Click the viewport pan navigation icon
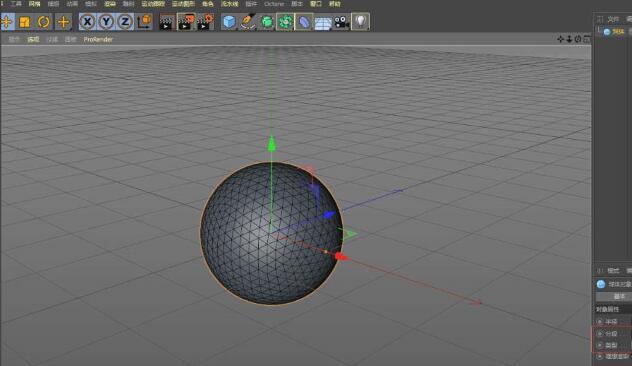Image resolution: width=632 pixels, height=366 pixels. [x=560, y=39]
